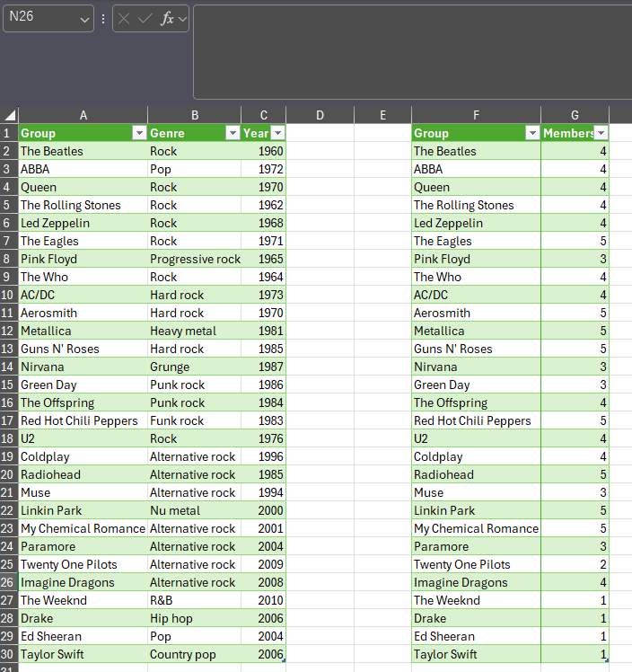Open the Year filter dropdown
Screen dimensions: 632x672
point(278,133)
